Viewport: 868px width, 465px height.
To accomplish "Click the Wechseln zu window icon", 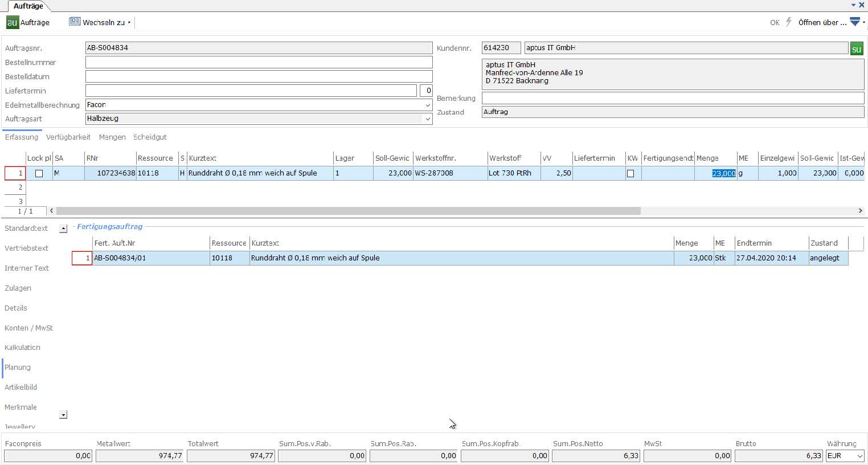I will (x=75, y=22).
